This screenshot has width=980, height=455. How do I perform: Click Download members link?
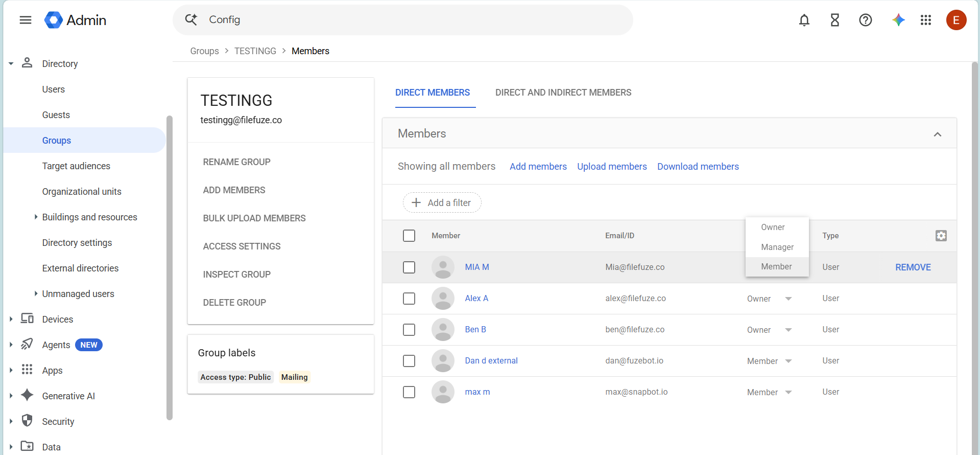pyautogui.click(x=698, y=167)
